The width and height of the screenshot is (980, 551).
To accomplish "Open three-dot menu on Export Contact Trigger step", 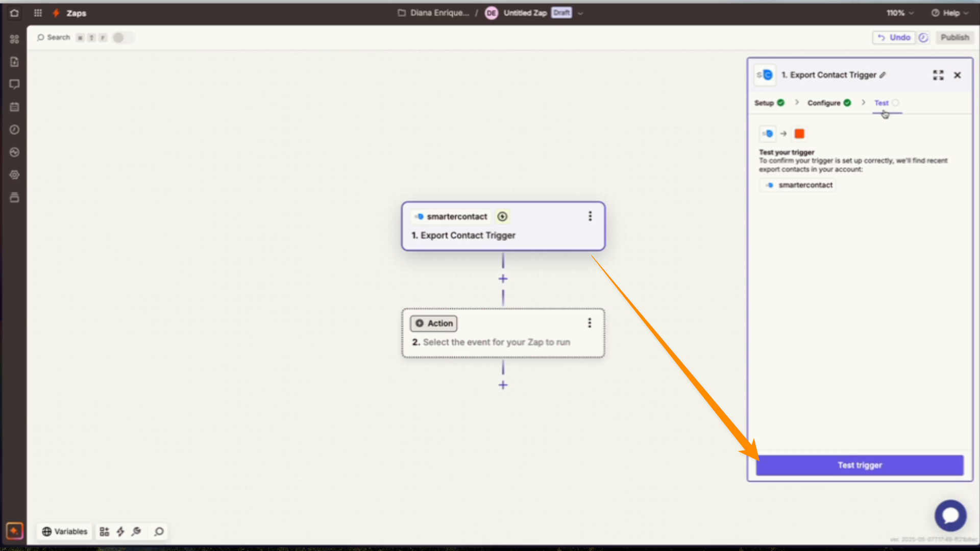I will [590, 216].
